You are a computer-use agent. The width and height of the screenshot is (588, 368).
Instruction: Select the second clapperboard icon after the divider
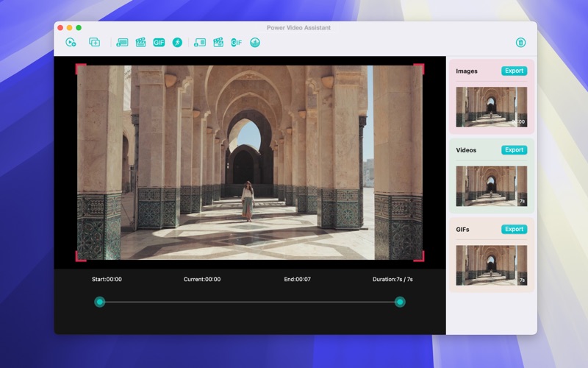(218, 43)
